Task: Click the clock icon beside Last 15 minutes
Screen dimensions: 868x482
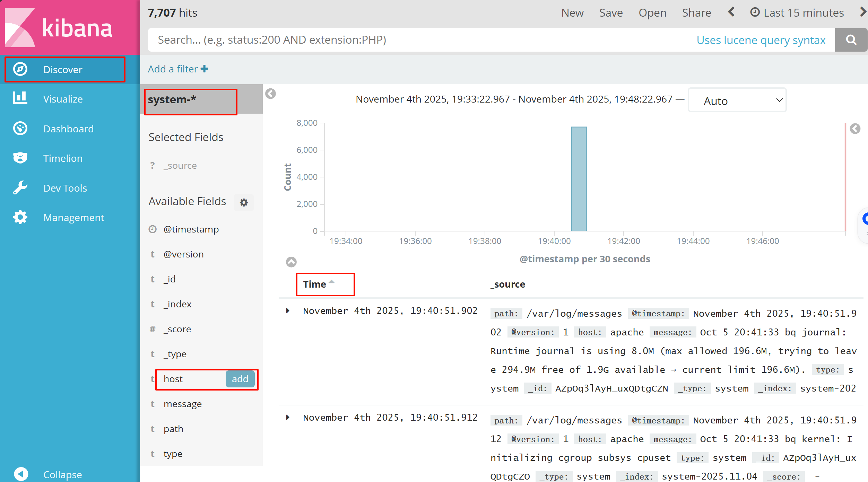Action: tap(755, 12)
